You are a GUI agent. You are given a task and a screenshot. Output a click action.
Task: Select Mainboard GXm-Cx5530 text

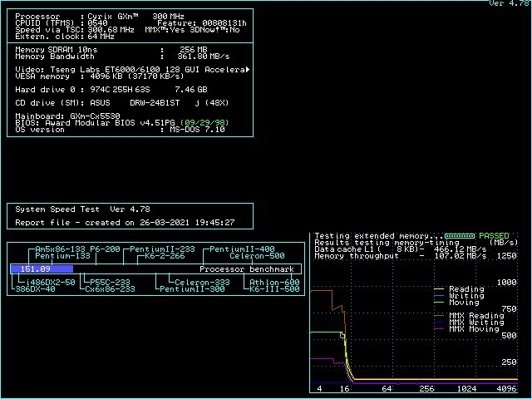67,116
